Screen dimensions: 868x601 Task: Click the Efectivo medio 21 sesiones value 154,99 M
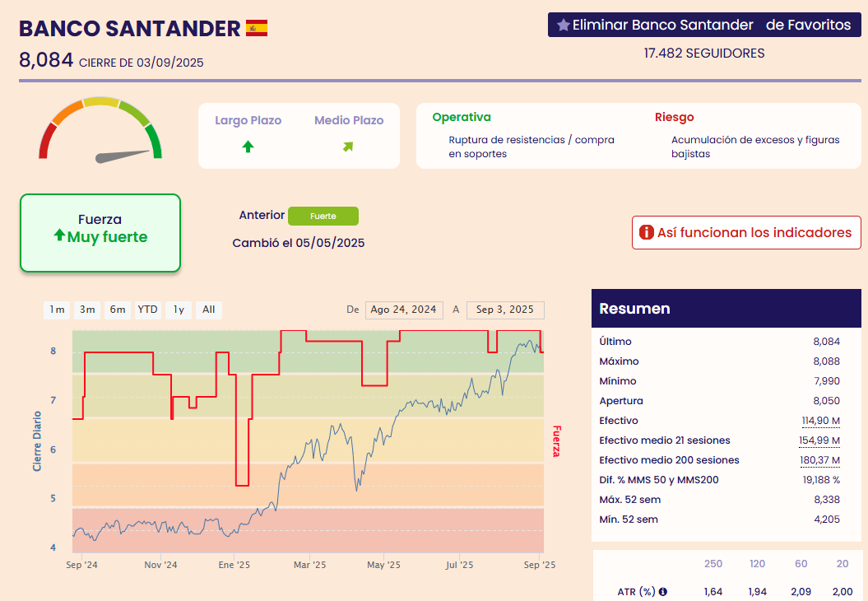tap(819, 441)
